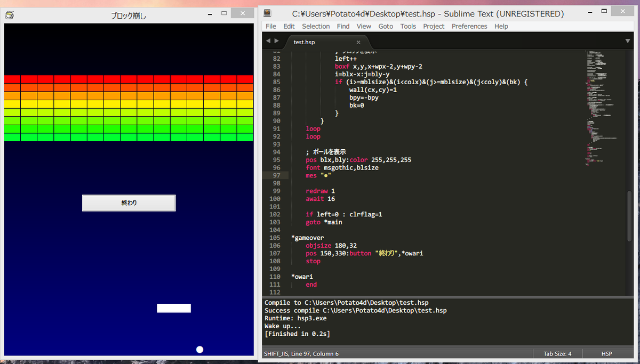Click 'end' on line 111
This screenshot has width=640, height=364.
click(311, 285)
